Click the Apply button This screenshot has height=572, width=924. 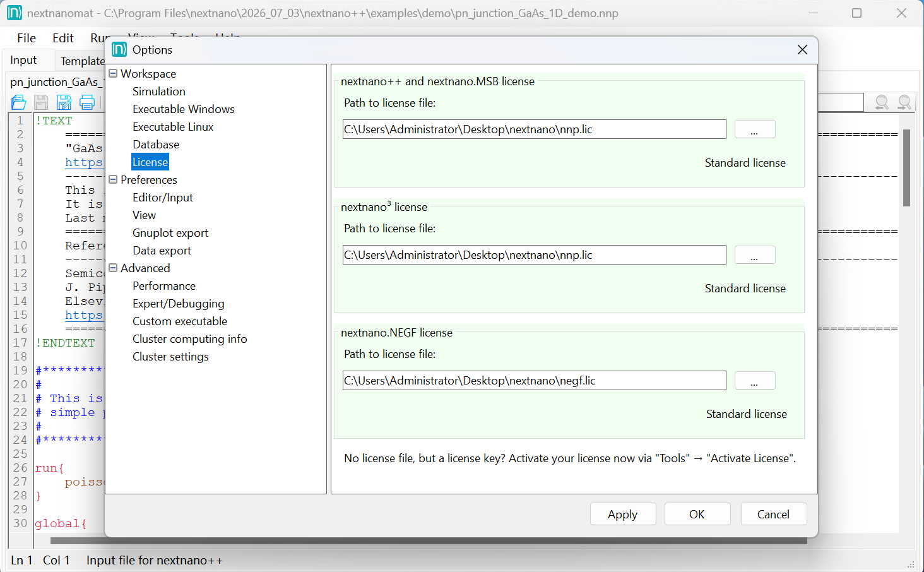(x=623, y=514)
